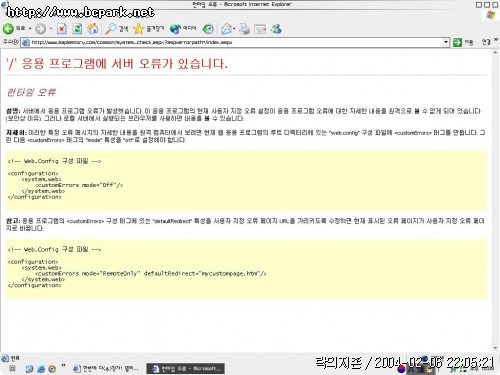Click the italic runtime error subheading

pyautogui.click(x=31, y=92)
